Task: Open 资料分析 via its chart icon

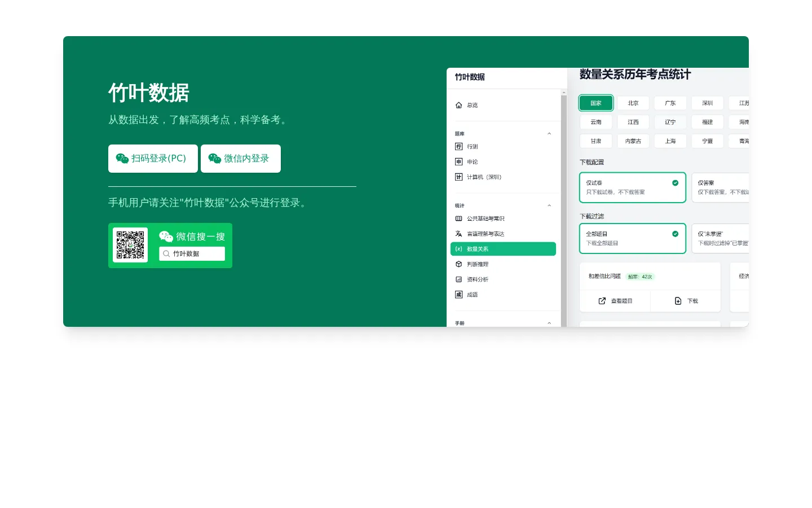Action: coord(458,279)
